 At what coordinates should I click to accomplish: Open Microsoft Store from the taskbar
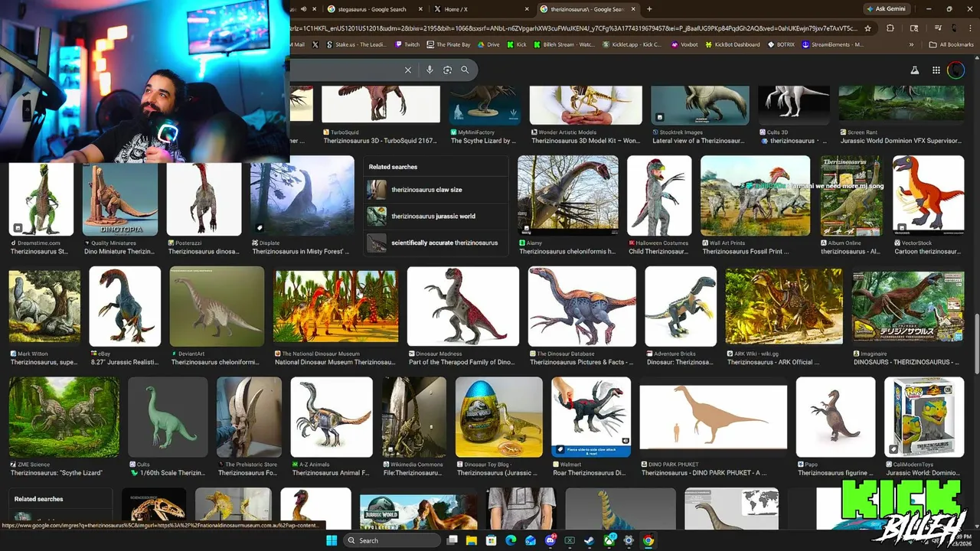tap(492, 540)
